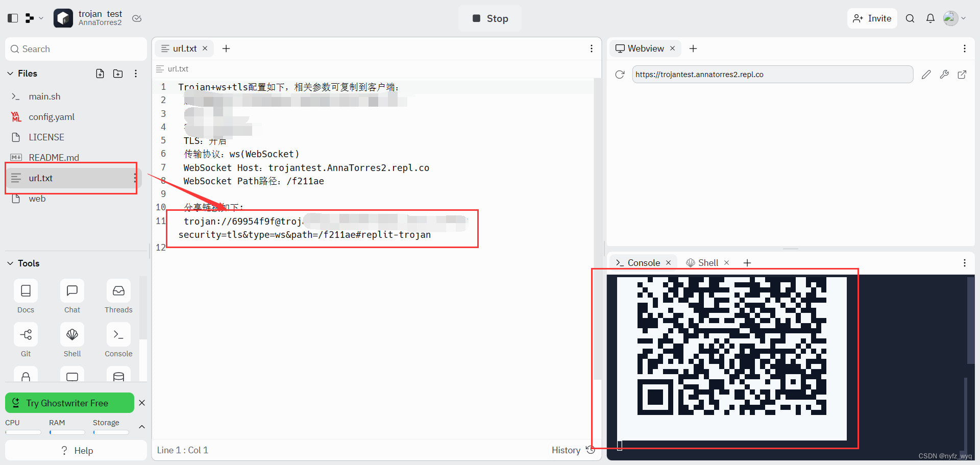Click Try Ghostwriter Free
Screen dimensions: 980x465
coord(69,403)
